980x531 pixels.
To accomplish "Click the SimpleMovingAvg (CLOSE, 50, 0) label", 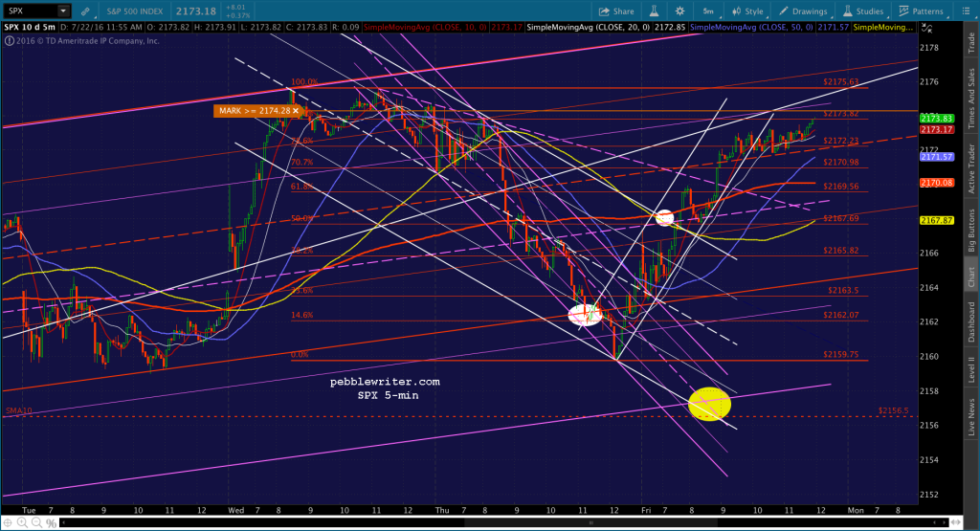I will (751, 27).
